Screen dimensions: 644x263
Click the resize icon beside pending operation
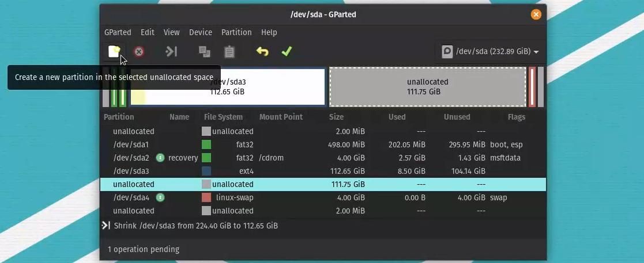[x=106, y=226]
